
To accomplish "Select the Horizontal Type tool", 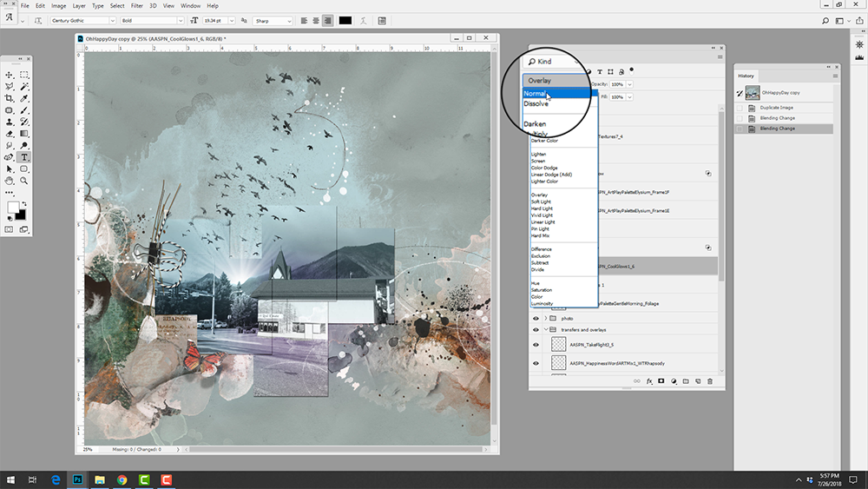I will pyautogui.click(x=23, y=157).
